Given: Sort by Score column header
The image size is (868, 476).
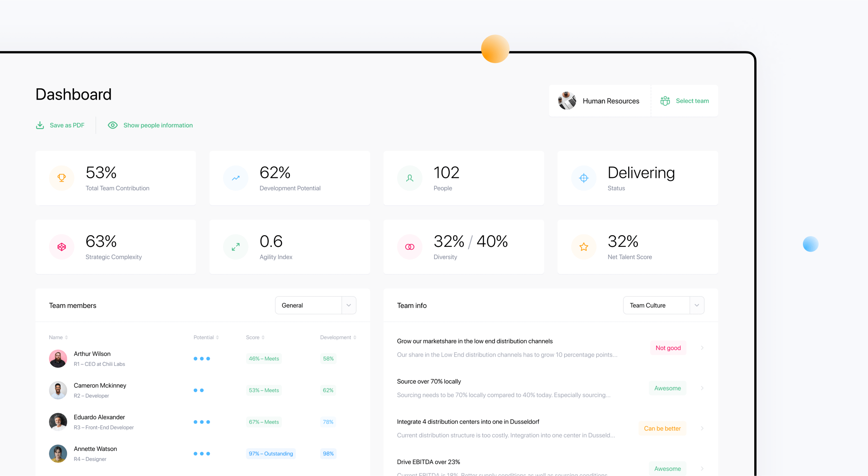Looking at the screenshot, I should pos(255,337).
